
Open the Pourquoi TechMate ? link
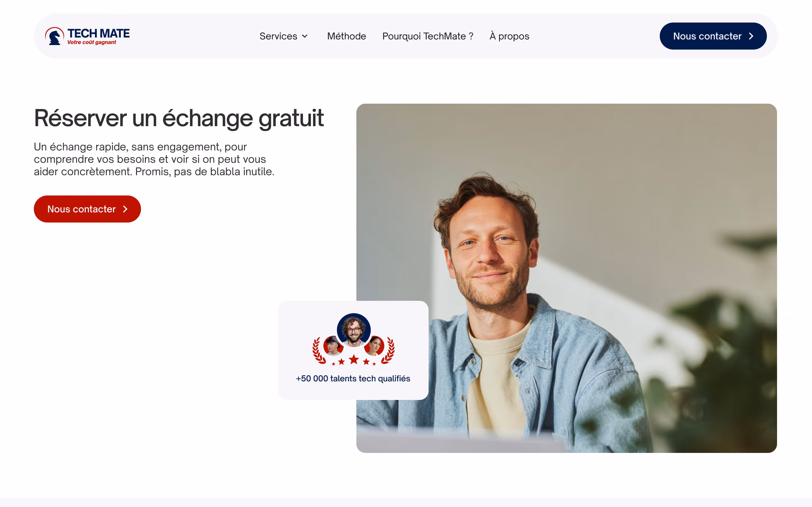(x=428, y=36)
